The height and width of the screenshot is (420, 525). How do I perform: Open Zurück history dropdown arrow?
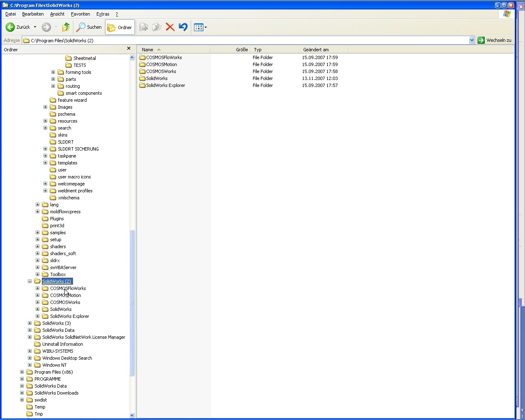click(35, 27)
